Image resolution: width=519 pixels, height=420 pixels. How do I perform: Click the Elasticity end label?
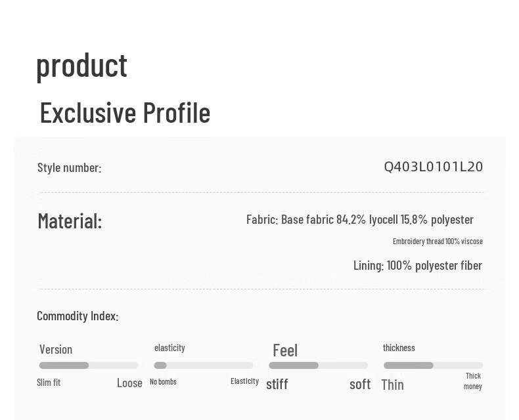click(x=244, y=381)
